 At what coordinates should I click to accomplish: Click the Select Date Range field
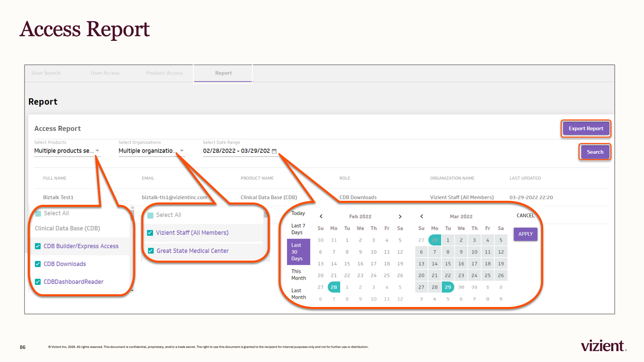(x=240, y=151)
